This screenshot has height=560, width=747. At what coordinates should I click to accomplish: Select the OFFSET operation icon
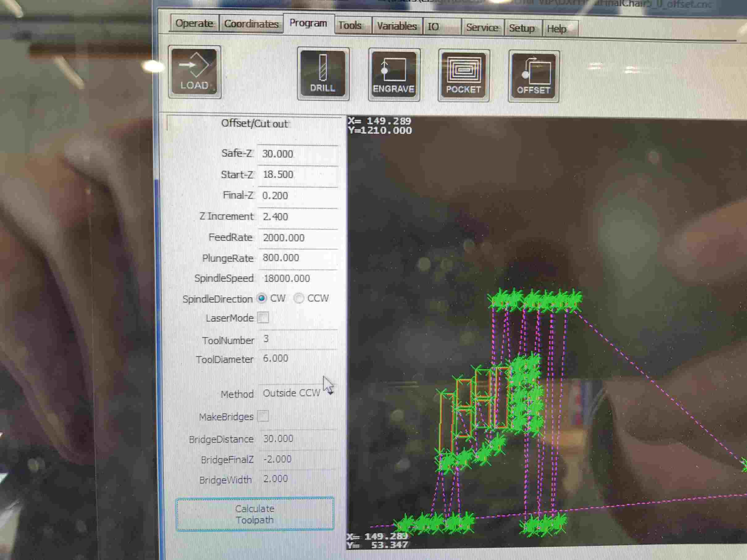[533, 76]
